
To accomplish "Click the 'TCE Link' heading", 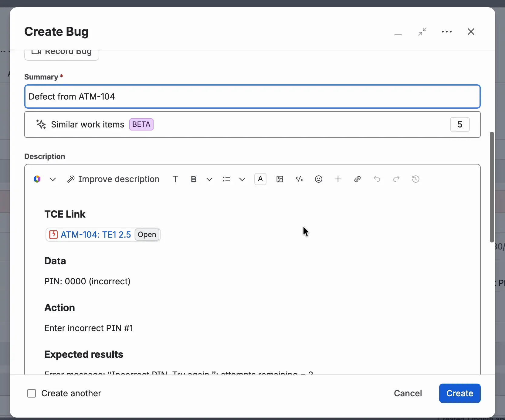I will [x=65, y=214].
